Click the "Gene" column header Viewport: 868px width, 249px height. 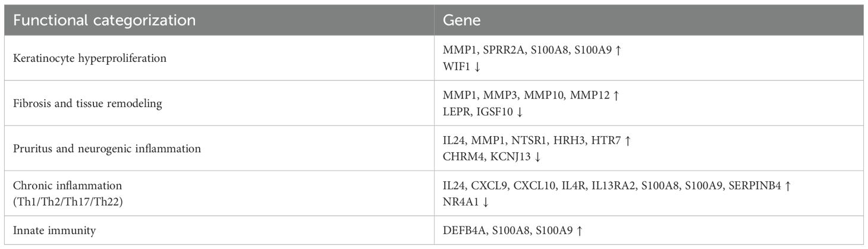[x=461, y=20]
